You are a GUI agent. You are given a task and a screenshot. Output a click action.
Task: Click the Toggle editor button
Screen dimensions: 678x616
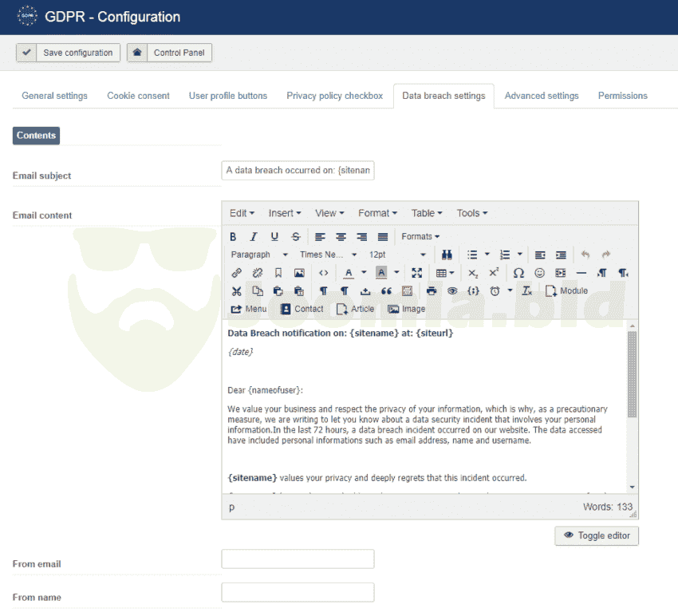(597, 535)
